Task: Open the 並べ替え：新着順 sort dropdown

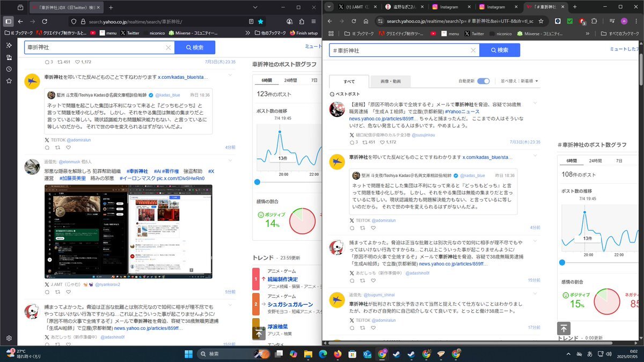Action: point(519,81)
